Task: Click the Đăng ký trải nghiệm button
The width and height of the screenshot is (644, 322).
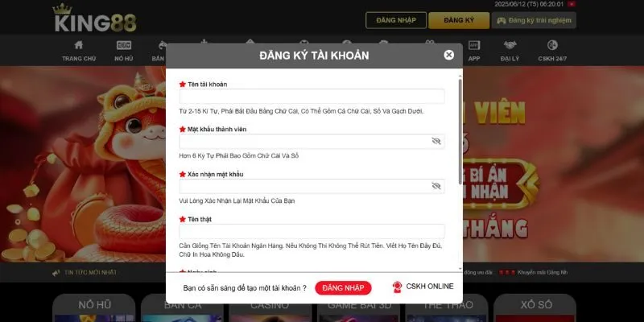Action: pyautogui.click(x=534, y=20)
